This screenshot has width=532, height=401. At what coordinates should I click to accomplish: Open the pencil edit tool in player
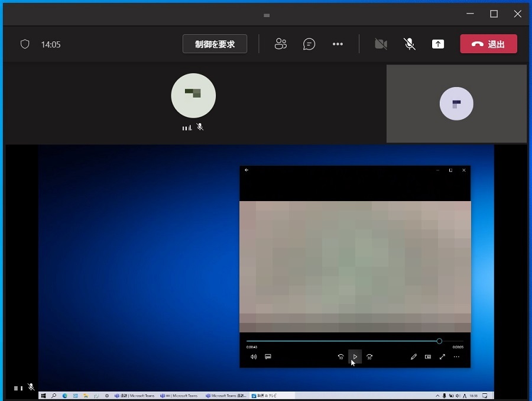click(x=414, y=357)
